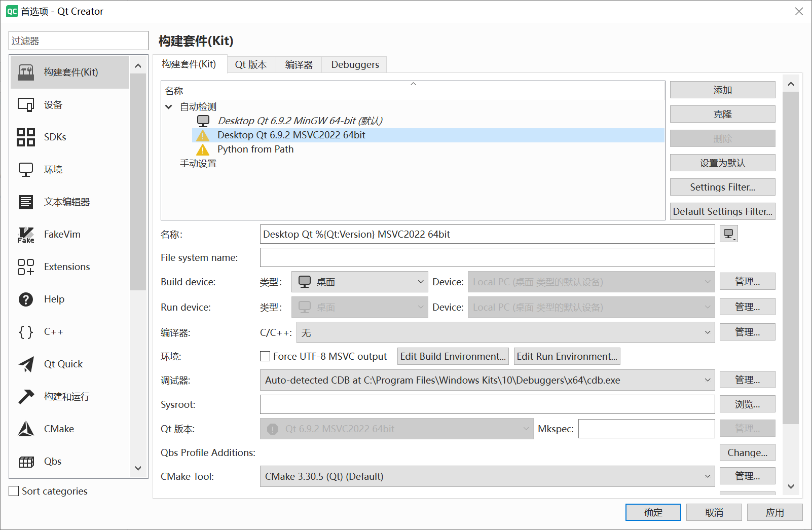Click warning icon beside Python from Path
The image size is (812, 530).
click(x=203, y=149)
